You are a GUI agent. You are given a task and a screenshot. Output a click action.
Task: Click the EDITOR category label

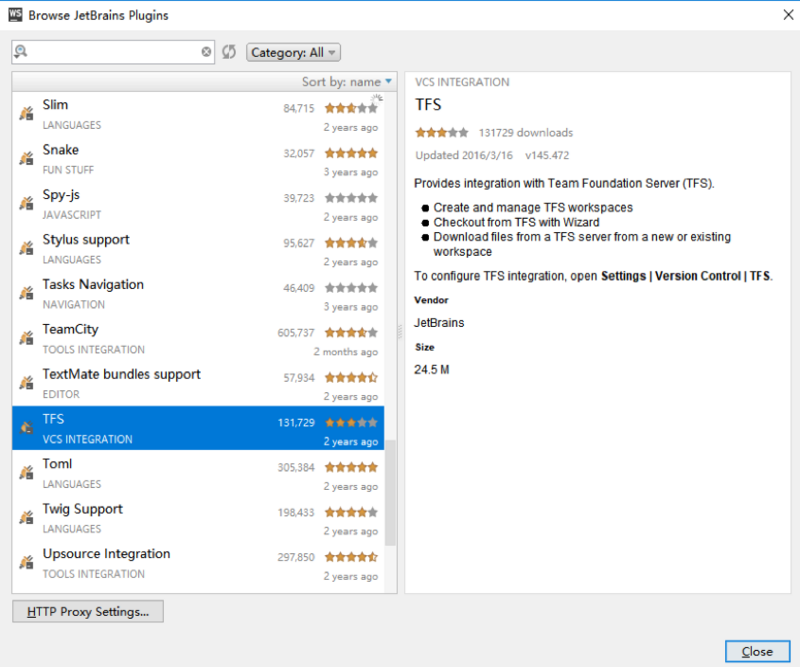coord(61,394)
